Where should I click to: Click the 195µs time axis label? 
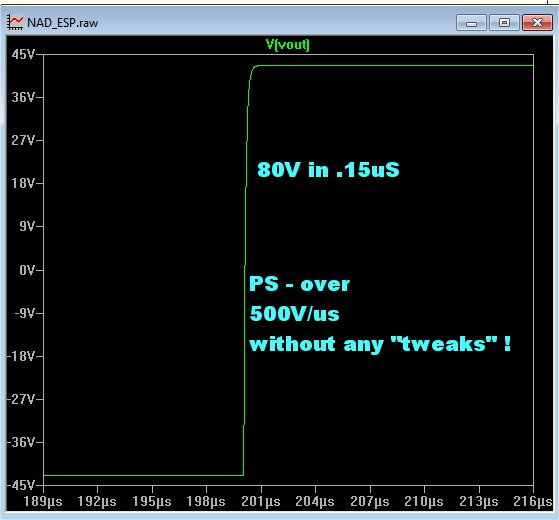(152, 502)
